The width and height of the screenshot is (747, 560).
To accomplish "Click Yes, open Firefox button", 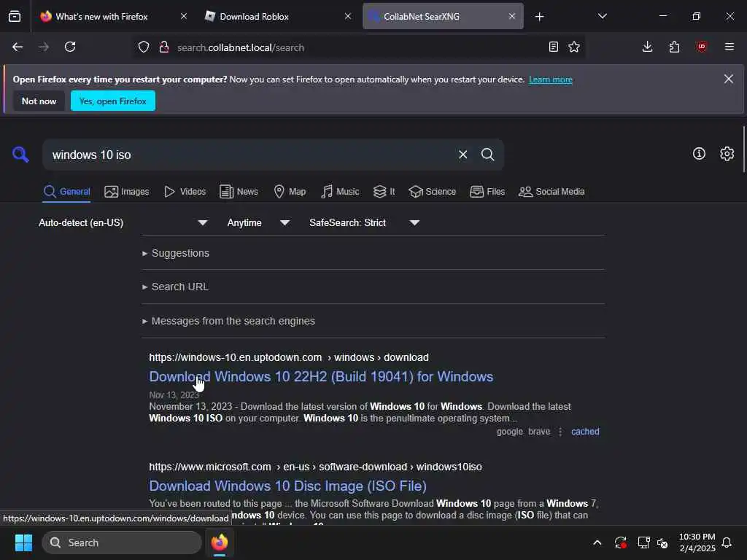I will pyautogui.click(x=113, y=101).
